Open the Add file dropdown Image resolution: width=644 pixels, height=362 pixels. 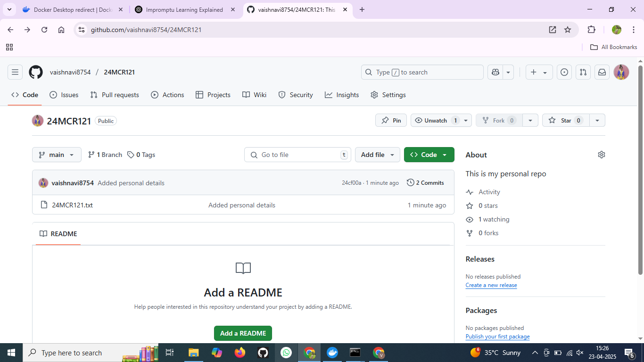378,155
